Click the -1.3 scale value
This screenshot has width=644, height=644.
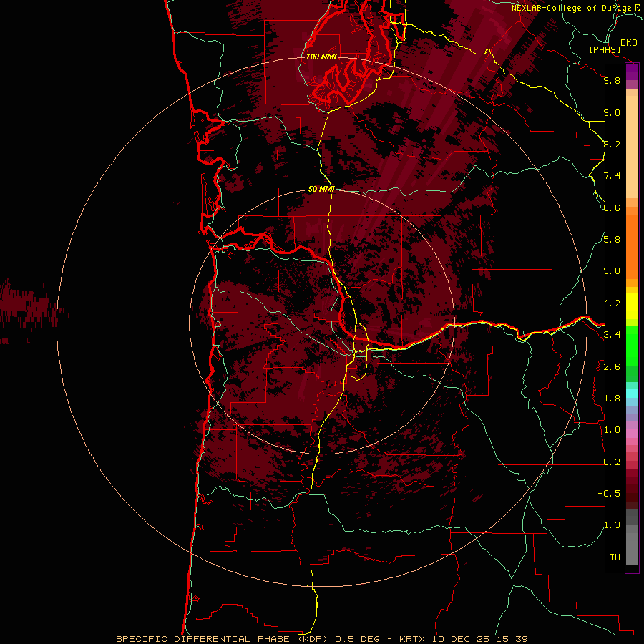point(609,525)
